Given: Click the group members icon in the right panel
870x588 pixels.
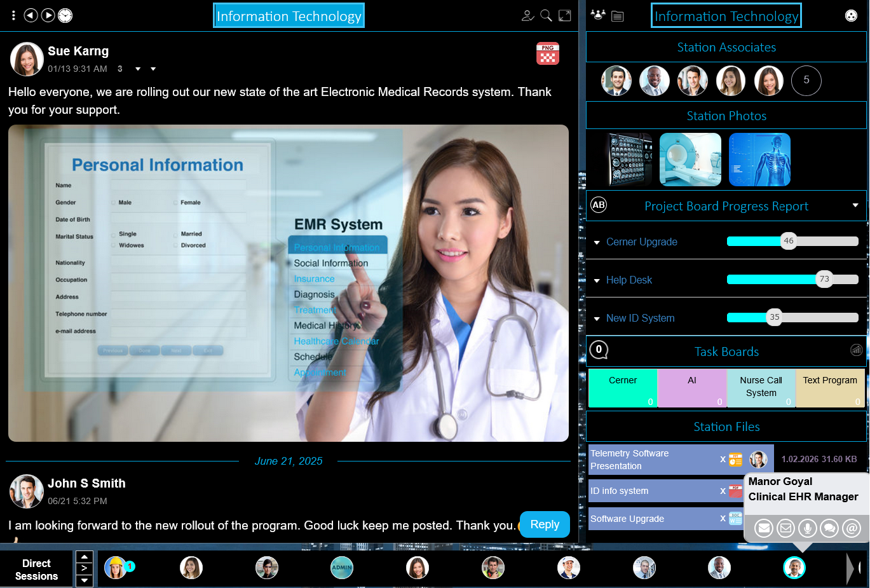Looking at the screenshot, I should [x=597, y=15].
